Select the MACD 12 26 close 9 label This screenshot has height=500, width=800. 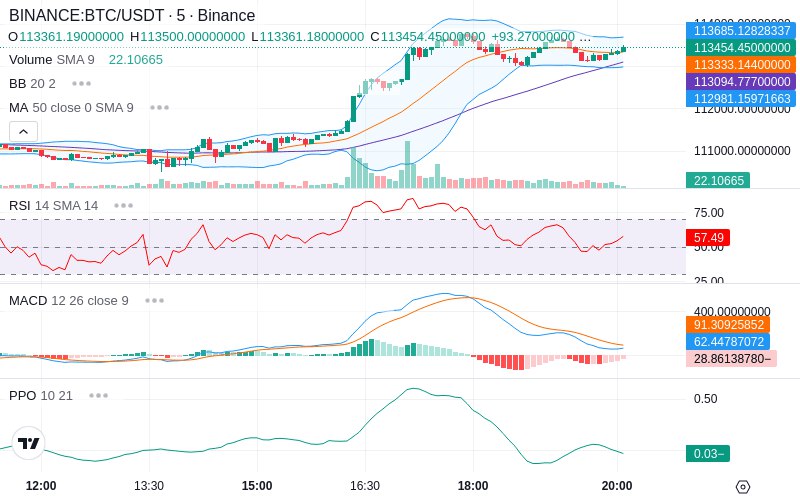[x=69, y=301]
